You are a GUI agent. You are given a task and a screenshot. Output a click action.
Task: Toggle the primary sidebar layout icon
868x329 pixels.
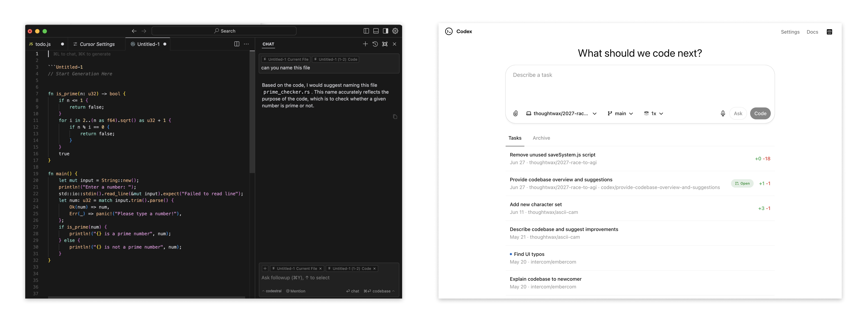pos(366,31)
